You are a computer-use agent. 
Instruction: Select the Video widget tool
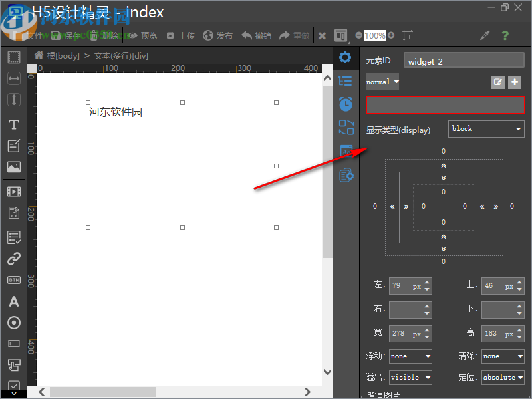click(14, 192)
